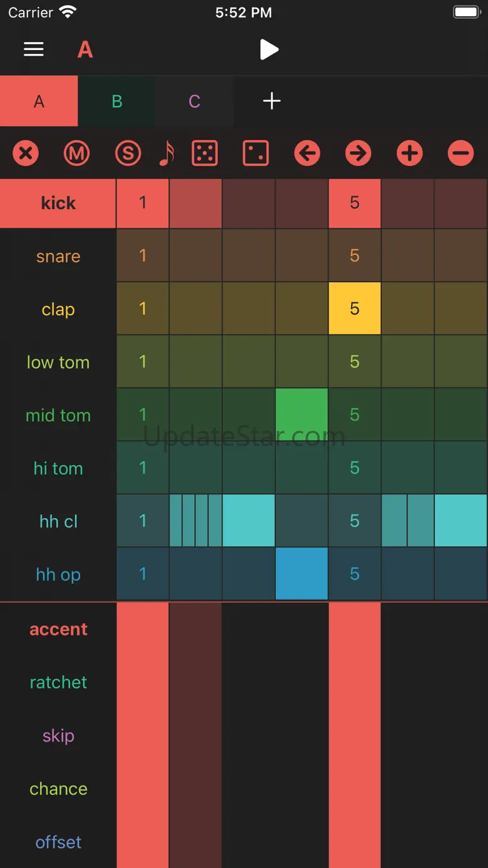Clear track with the X icon
Viewport: 488px width, 868px height.
[26, 153]
